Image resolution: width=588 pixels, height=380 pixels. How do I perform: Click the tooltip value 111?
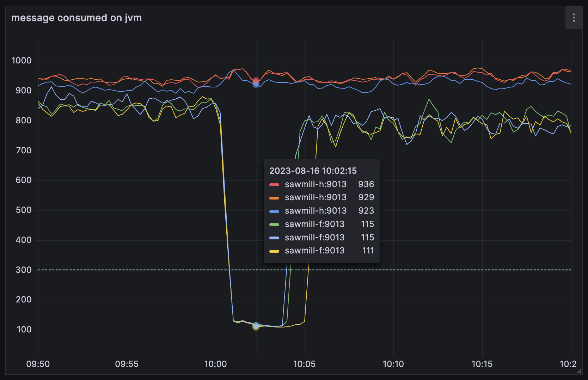(368, 250)
